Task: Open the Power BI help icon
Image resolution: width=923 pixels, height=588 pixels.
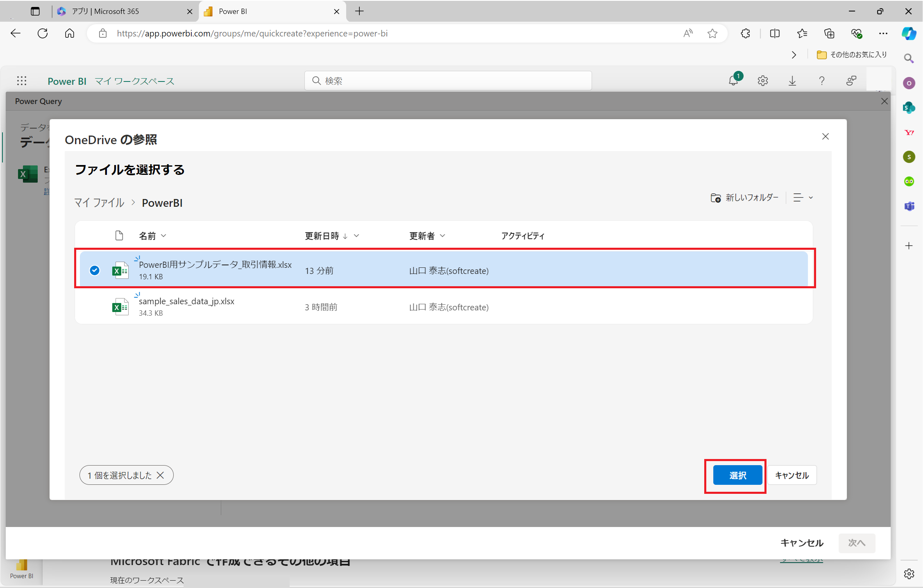Action: (822, 81)
